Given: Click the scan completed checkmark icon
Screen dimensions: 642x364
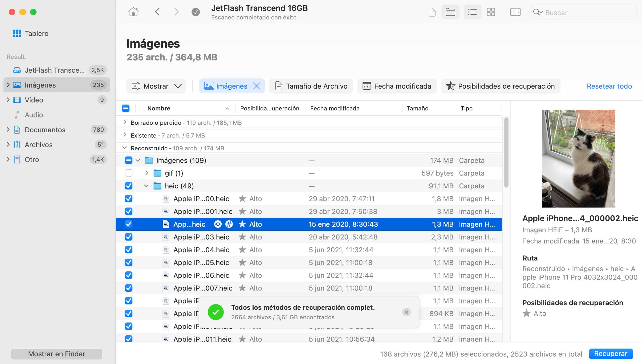Looking at the screenshot, I should pos(196,12).
